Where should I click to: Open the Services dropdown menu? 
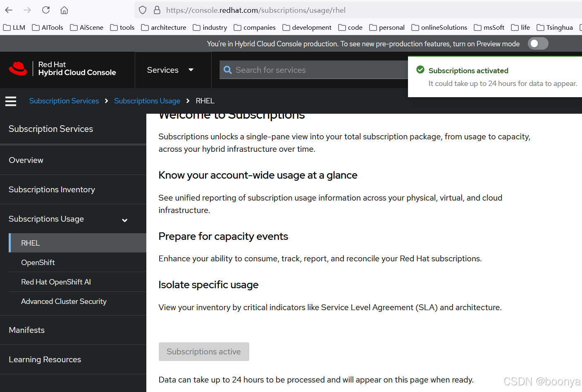pos(170,70)
